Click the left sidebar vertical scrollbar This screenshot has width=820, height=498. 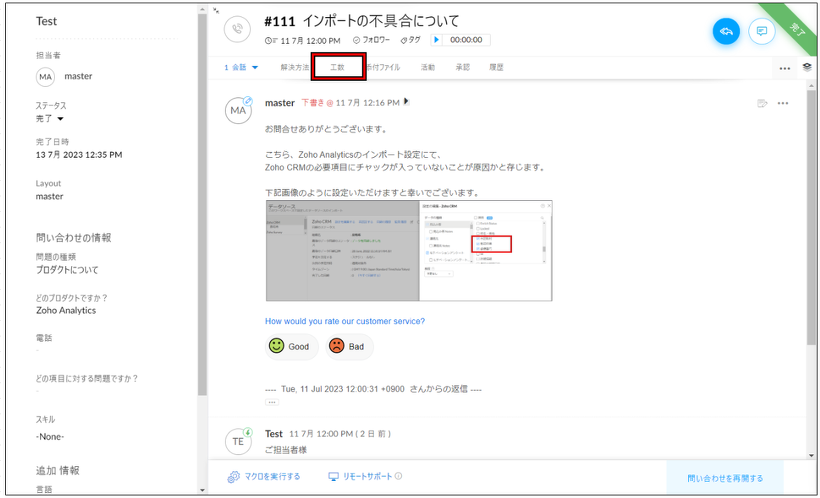click(202, 204)
